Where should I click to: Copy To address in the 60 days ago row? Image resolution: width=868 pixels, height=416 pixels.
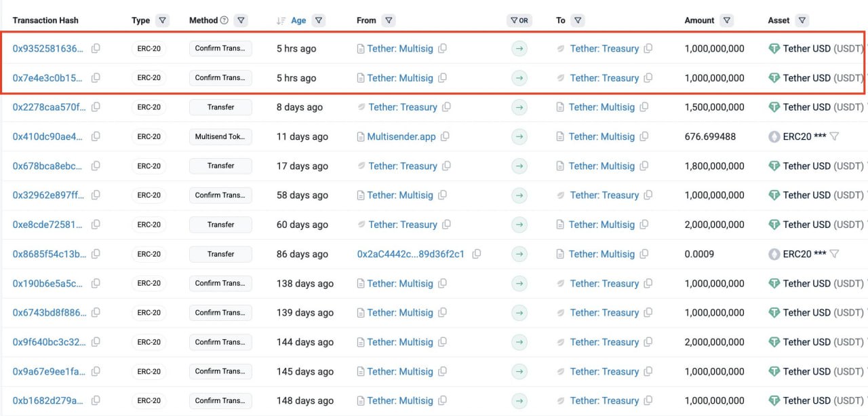tap(644, 225)
